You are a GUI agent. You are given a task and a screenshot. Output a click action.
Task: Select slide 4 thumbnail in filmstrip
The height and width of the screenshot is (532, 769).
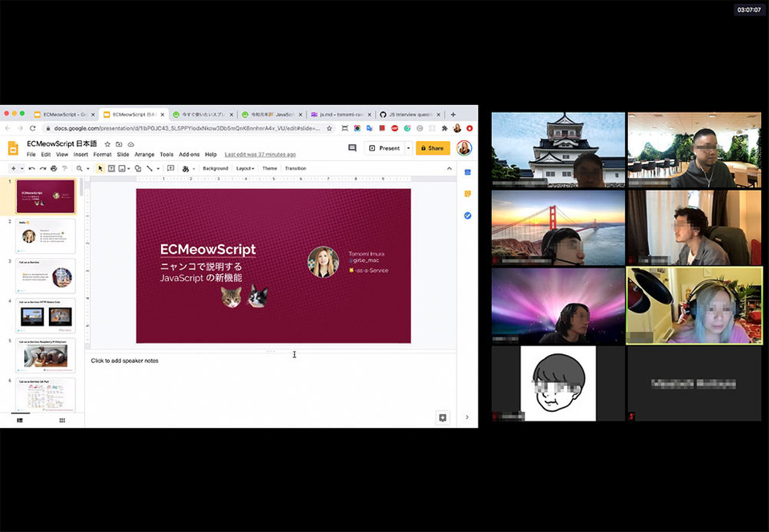tap(47, 316)
